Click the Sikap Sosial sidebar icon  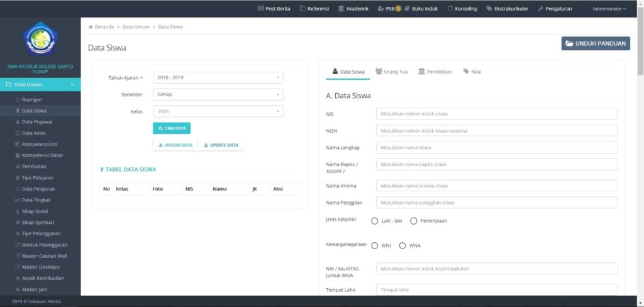pos(18,211)
